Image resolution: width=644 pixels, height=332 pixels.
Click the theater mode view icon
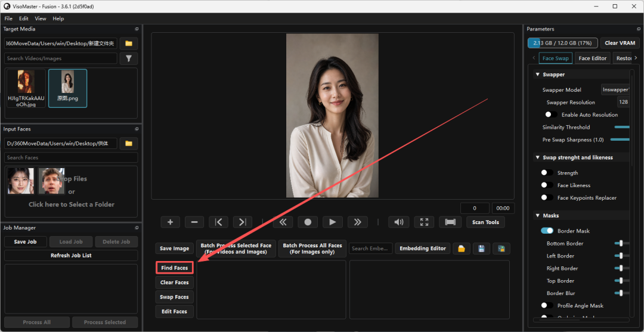tap(450, 222)
